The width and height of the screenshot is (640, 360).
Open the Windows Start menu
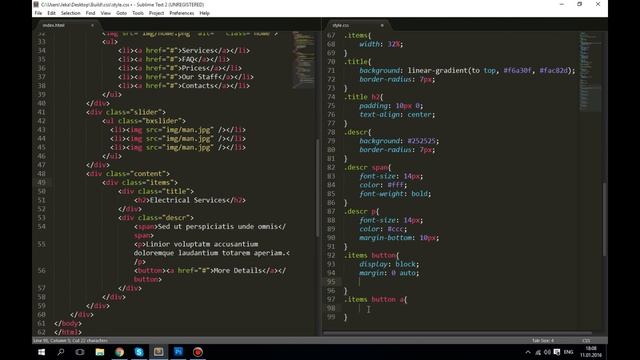(x=42, y=352)
